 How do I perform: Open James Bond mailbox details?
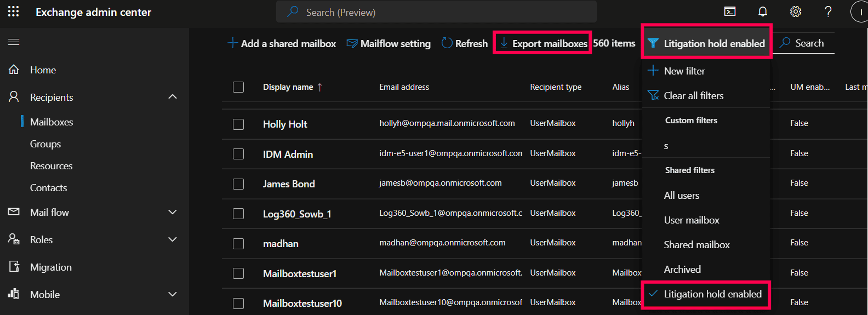point(289,184)
